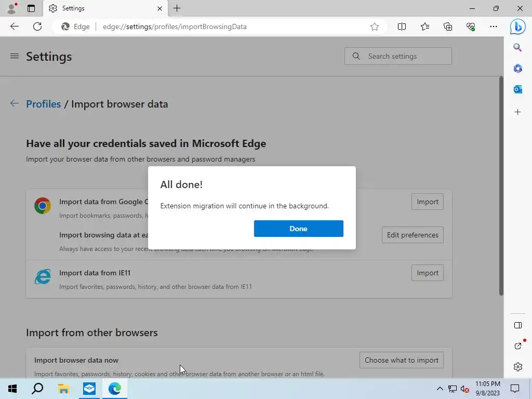Click the Search settings field
The image size is (532, 399).
click(398, 56)
